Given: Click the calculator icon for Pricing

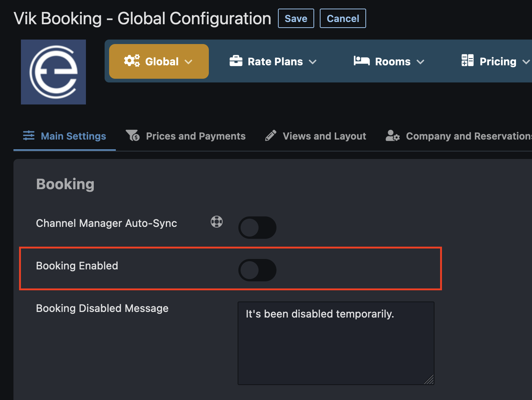Looking at the screenshot, I should point(467,60).
